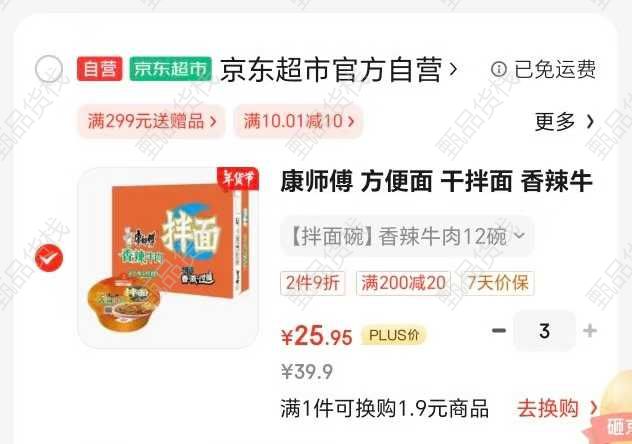Open the 康师傅拌面 product thumbnail
The image size is (632, 444).
pos(168,258)
